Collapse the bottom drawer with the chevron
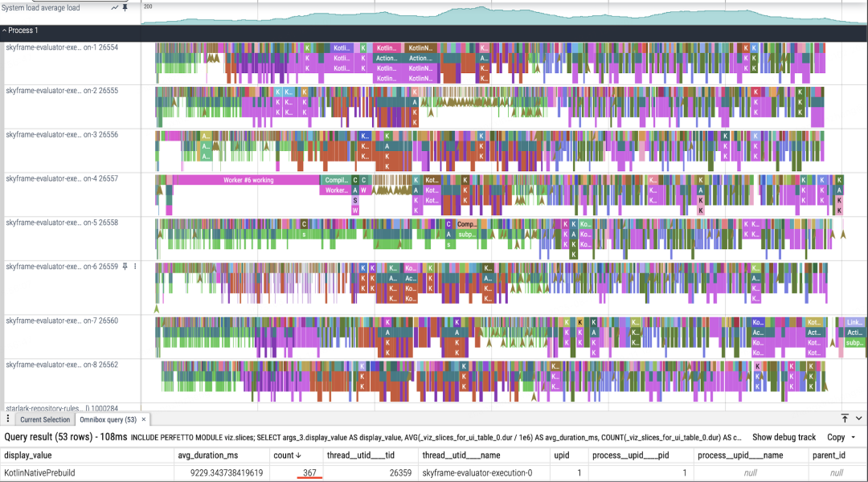 click(858, 419)
